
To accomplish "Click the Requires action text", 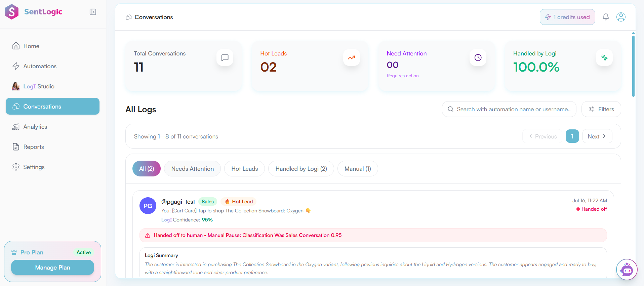I will (403, 76).
